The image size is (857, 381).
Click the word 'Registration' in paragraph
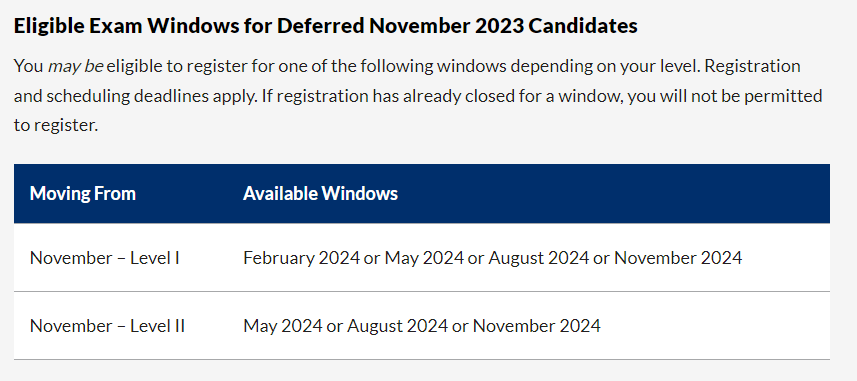pos(753,67)
